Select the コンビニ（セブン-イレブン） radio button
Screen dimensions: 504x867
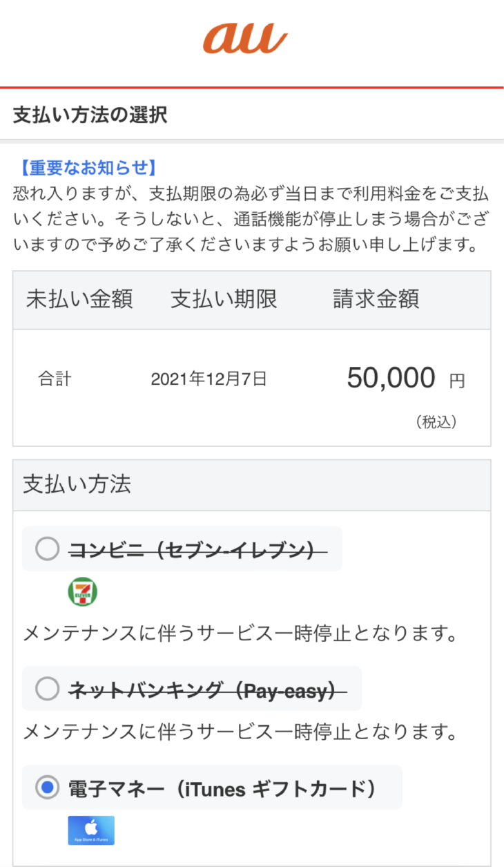(x=48, y=549)
